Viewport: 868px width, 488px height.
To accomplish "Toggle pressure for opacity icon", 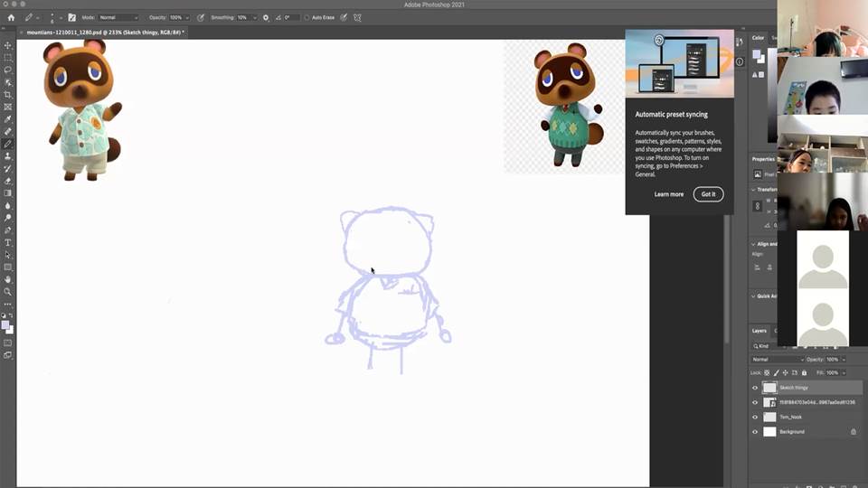I will click(x=201, y=18).
